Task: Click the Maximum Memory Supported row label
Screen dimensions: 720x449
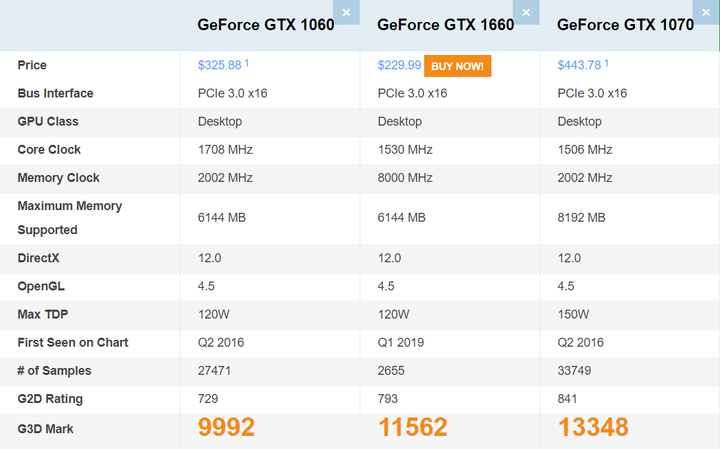Action: [70, 218]
